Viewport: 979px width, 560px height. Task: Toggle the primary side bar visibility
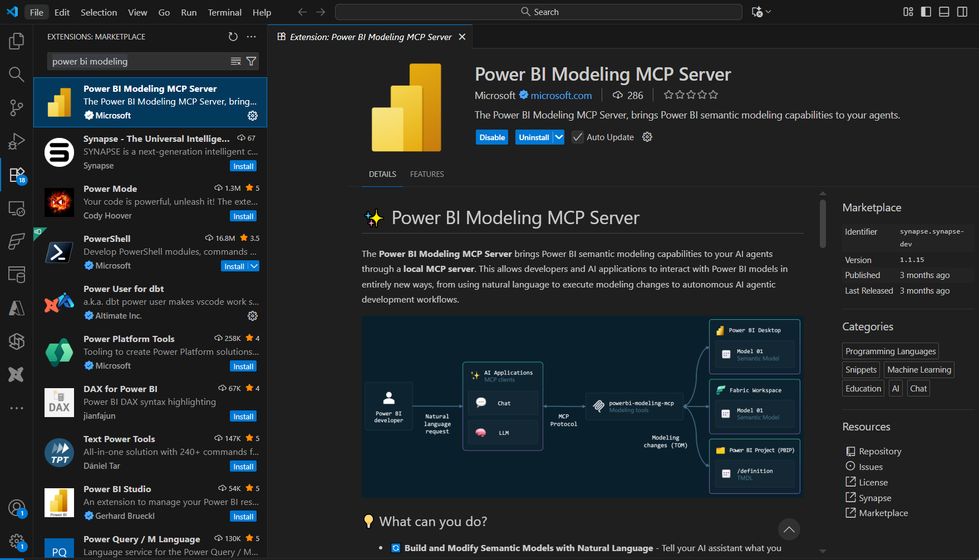click(x=926, y=12)
